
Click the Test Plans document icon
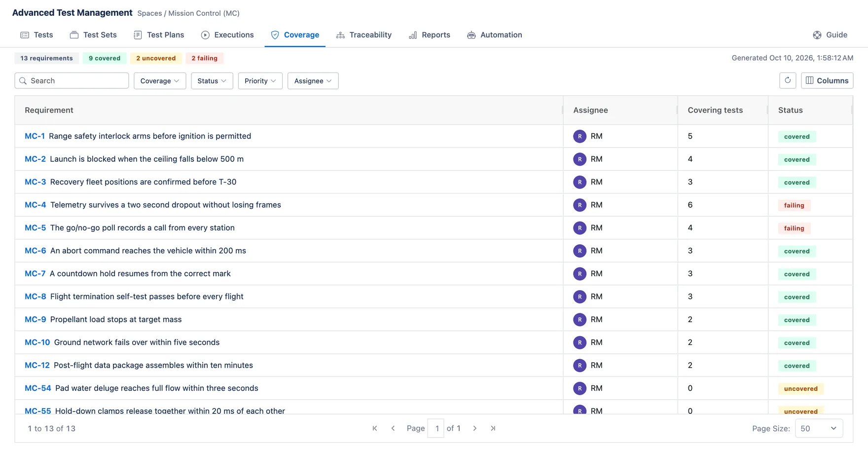(138, 35)
